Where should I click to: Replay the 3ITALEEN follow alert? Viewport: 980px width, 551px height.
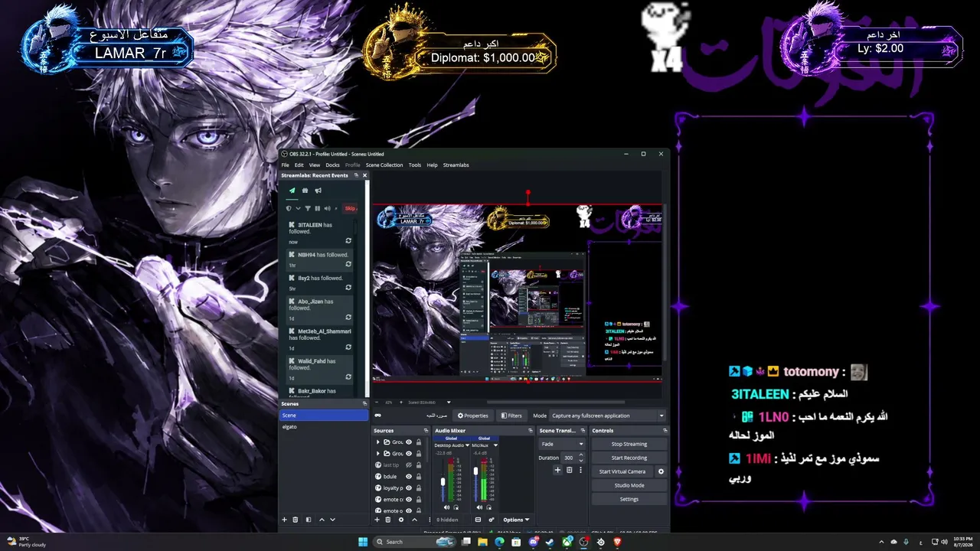348,241
